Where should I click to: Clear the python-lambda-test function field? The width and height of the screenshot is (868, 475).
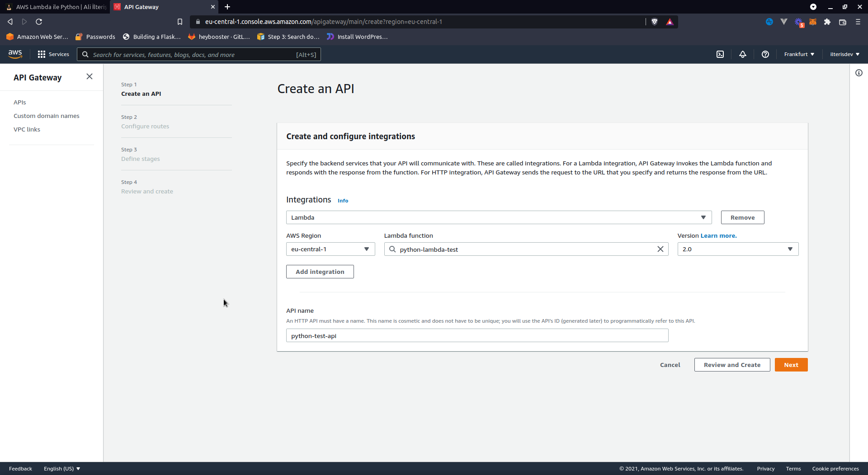point(660,249)
